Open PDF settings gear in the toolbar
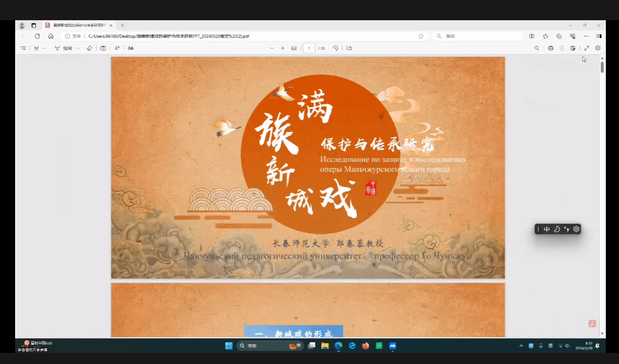This screenshot has height=364, width=619. point(598,48)
